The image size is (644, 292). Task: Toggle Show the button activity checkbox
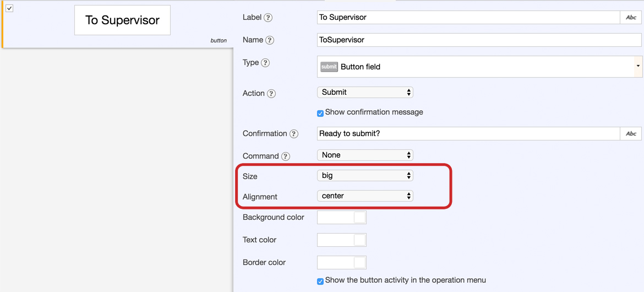pos(320,281)
